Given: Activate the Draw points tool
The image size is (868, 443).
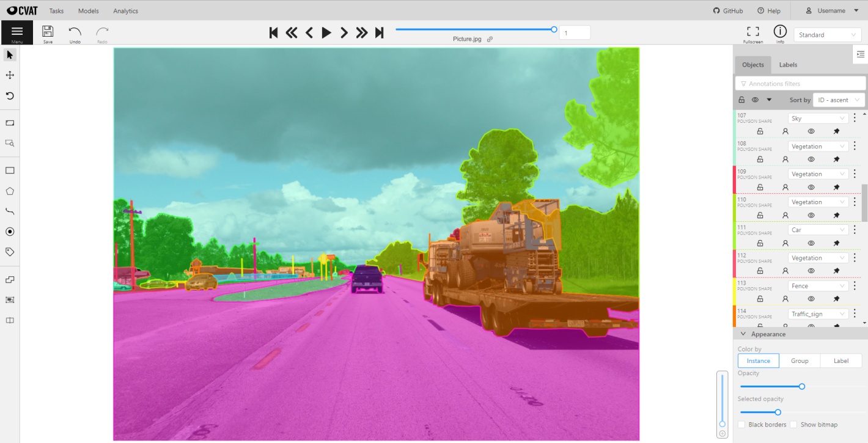Looking at the screenshot, I should tap(9, 232).
